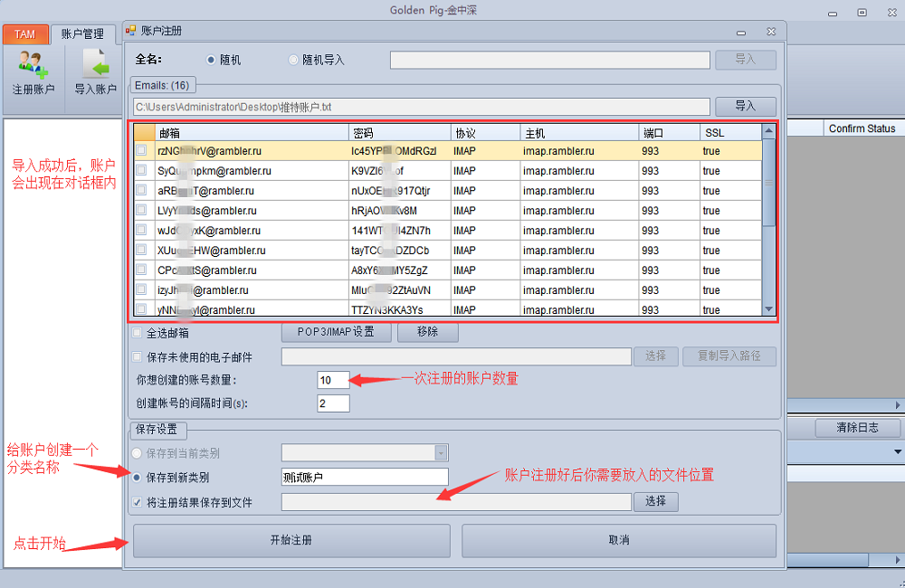Screen dimensions: 905x588
Task: Click the email table scroll down arrow
Action: 768,309
